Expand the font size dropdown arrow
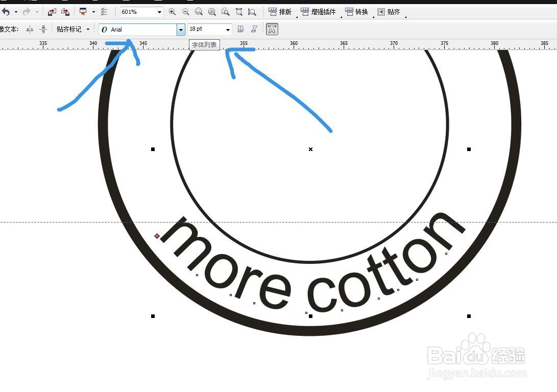The image size is (557, 392). pos(228,30)
